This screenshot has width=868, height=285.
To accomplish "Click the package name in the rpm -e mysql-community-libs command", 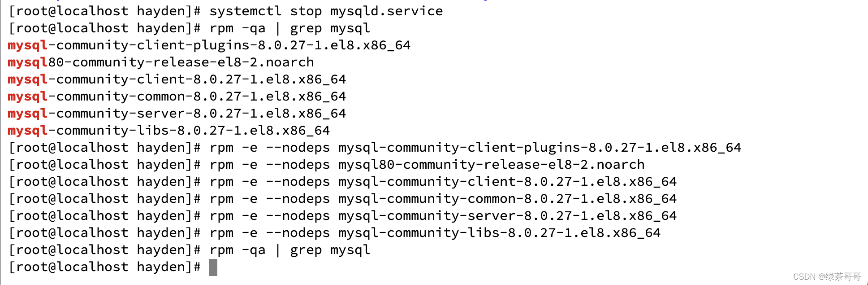I will coord(499,233).
